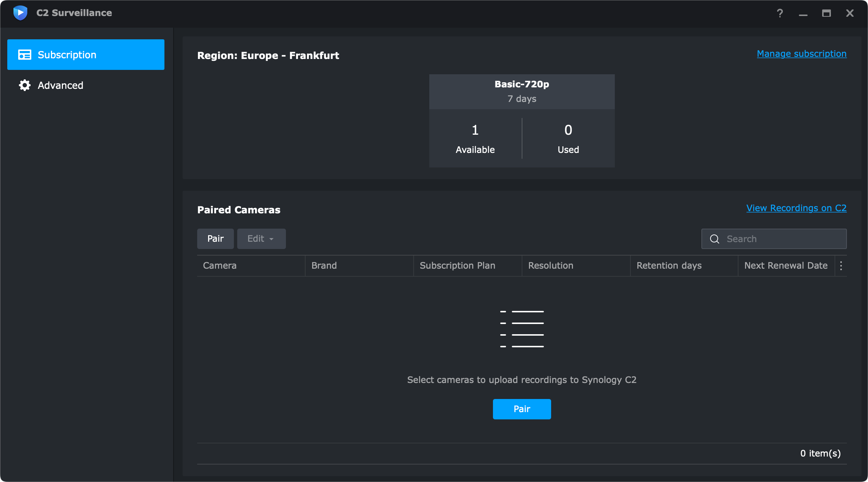Expand the Edit dropdown menu

click(262, 239)
